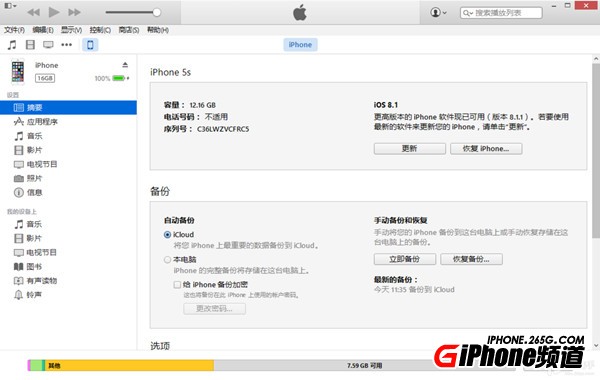Click the iOS 8.1 version label
The image size is (600, 380).
point(386,105)
